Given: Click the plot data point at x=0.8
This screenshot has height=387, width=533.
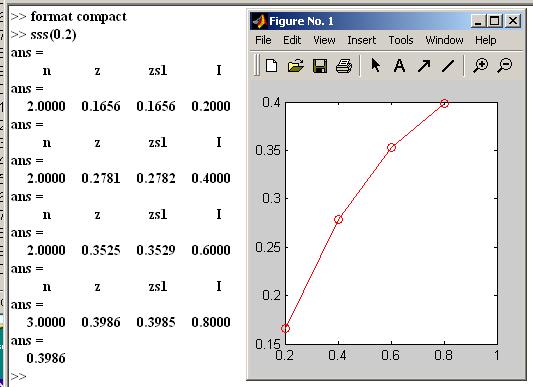Looking at the screenshot, I should point(444,103).
